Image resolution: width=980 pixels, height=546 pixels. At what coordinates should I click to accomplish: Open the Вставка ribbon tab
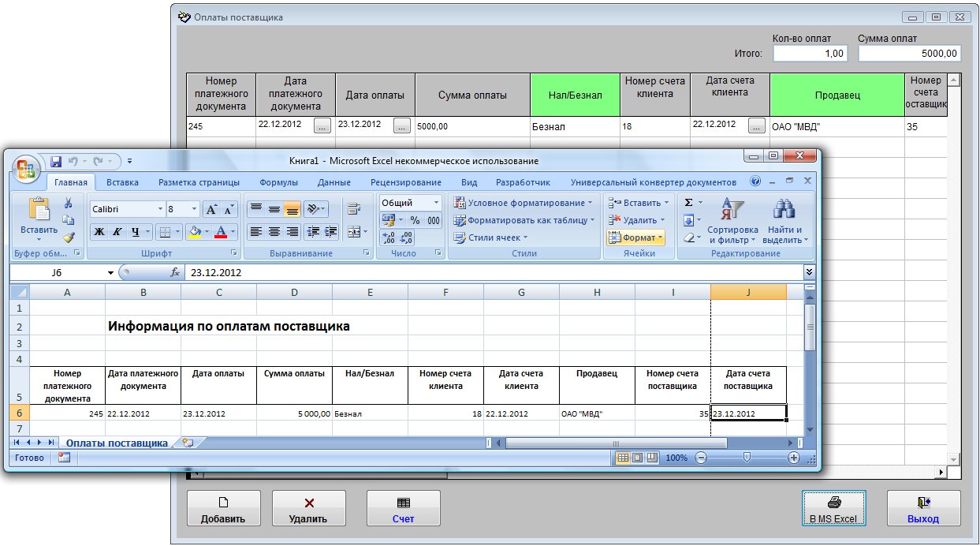coord(122,182)
